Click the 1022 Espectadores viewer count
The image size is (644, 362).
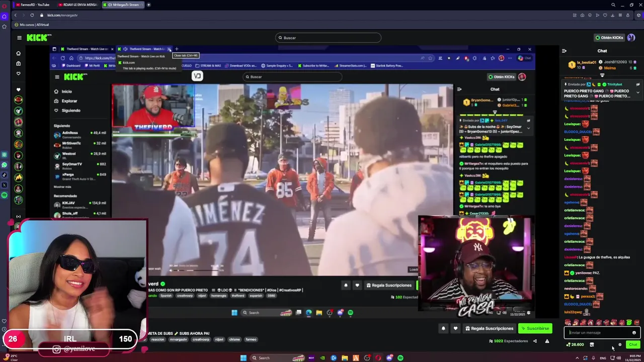click(508, 341)
